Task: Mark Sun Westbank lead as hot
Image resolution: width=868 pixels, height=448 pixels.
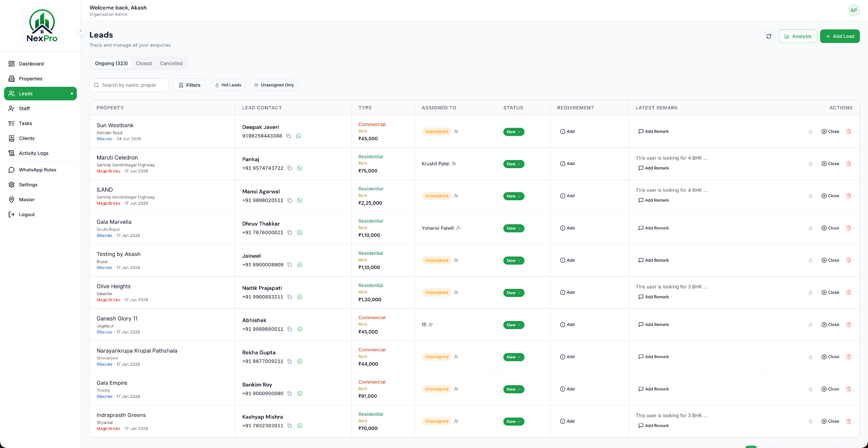Action: click(x=811, y=132)
